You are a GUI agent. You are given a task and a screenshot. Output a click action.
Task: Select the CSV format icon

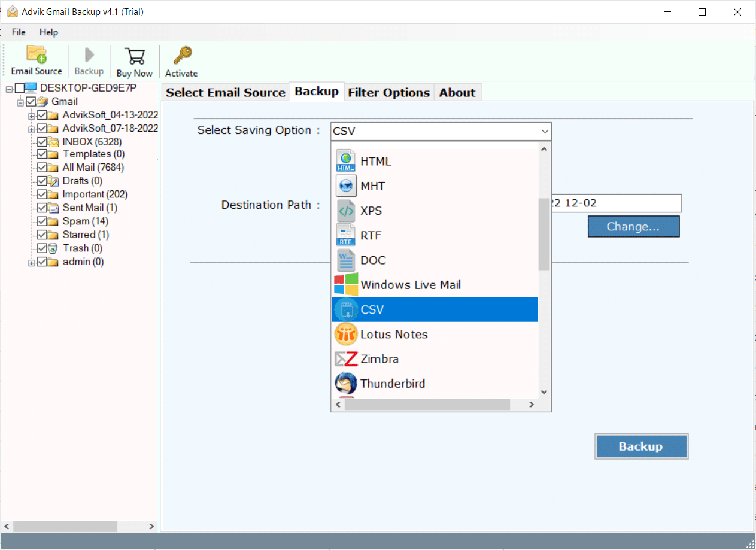coord(346,309)
